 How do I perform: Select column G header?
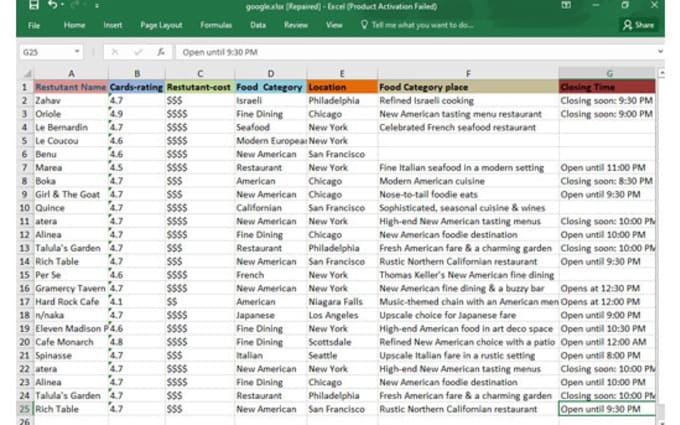pyautogui.click(x=607, y=74)
